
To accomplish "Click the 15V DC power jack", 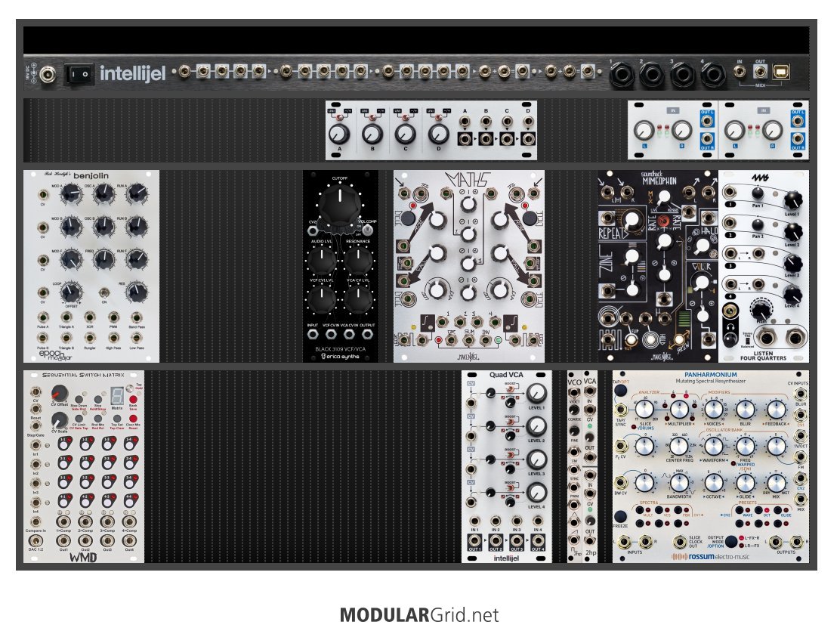I will (48, 74).
